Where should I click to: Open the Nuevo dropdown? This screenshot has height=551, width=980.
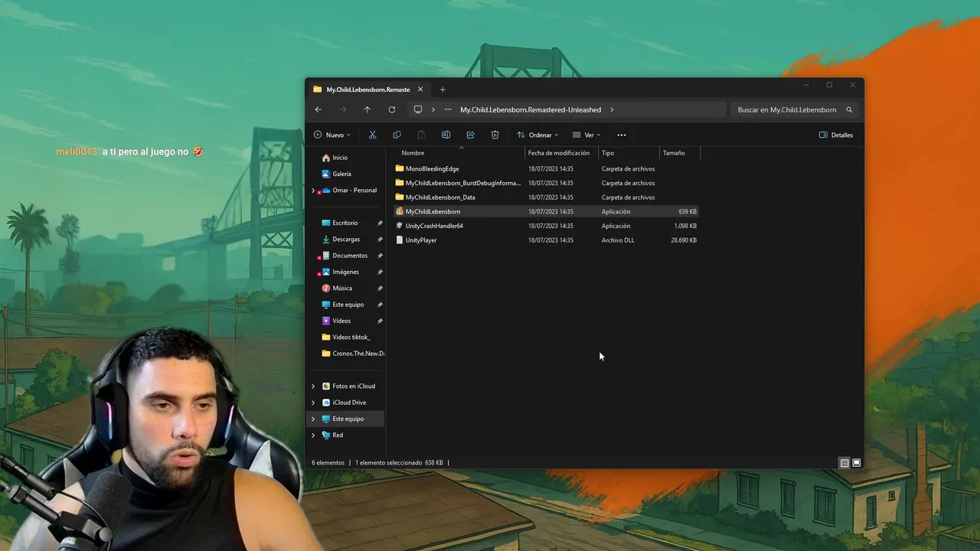click(332, 135)
